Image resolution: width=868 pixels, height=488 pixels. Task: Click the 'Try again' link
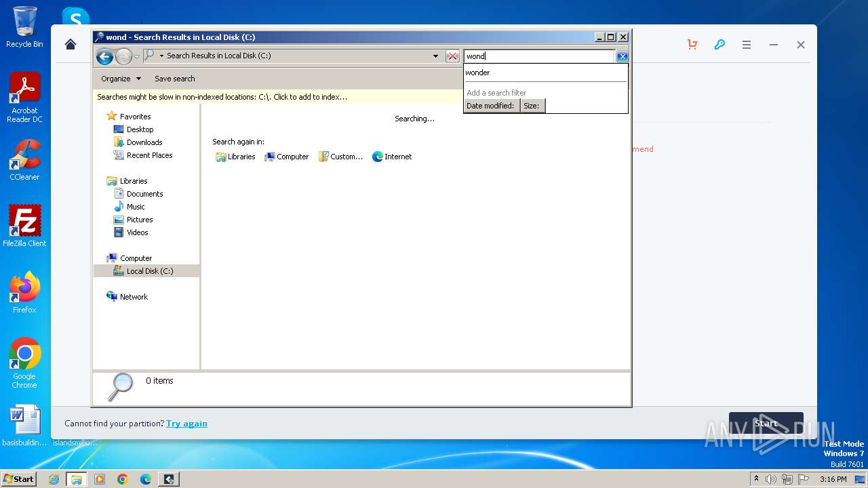[x=186, y=424]
